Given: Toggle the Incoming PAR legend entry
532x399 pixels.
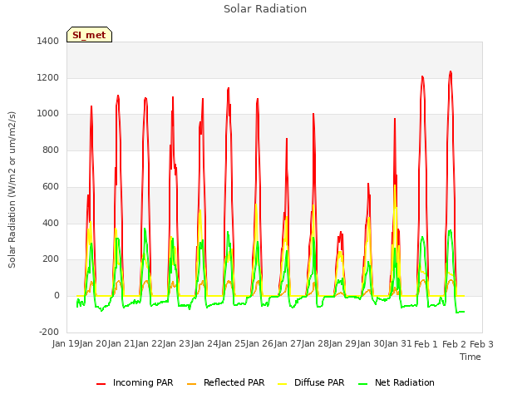Looking at the screenshot, I should tap(135, 382).
